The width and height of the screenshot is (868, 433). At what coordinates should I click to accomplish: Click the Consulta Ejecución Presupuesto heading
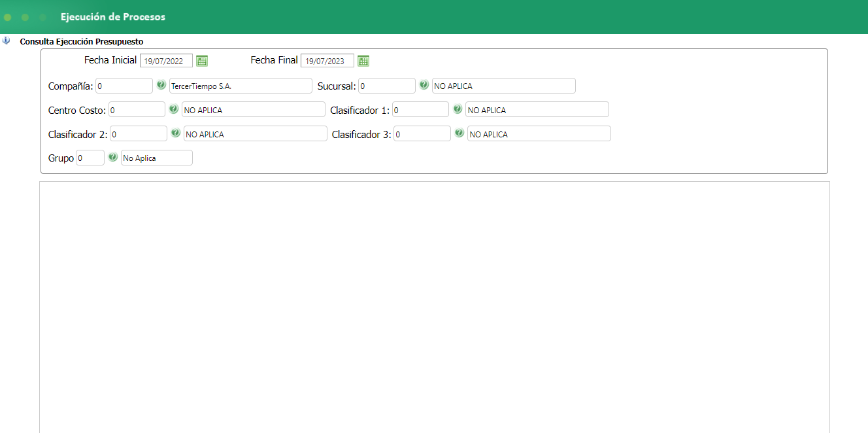click(x=82, y=41)
